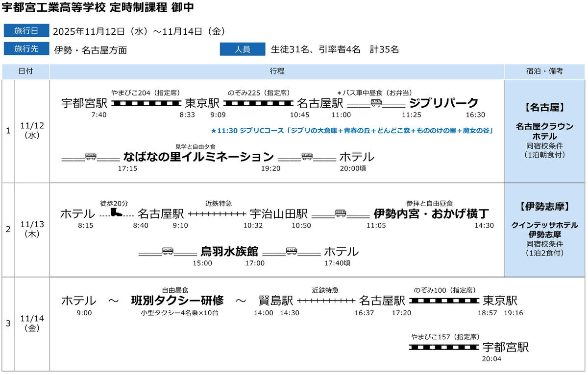Click the bus icon before ジブリパーク

(376, 103)
